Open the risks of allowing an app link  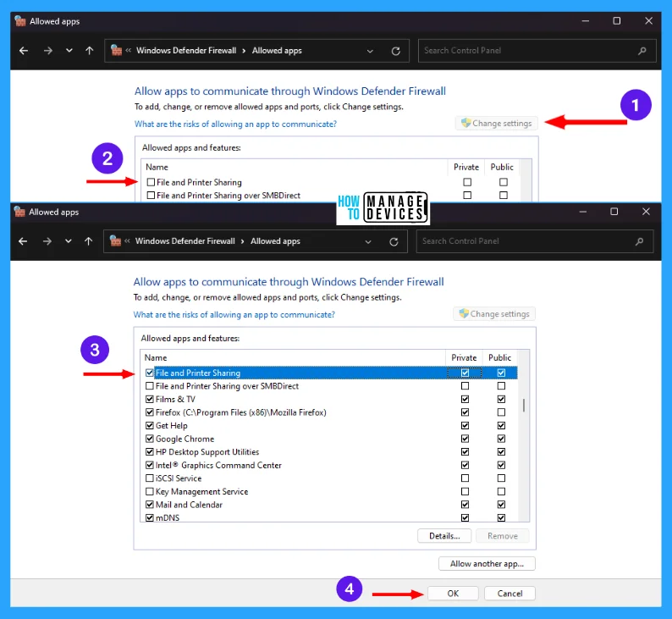point(234,314)
